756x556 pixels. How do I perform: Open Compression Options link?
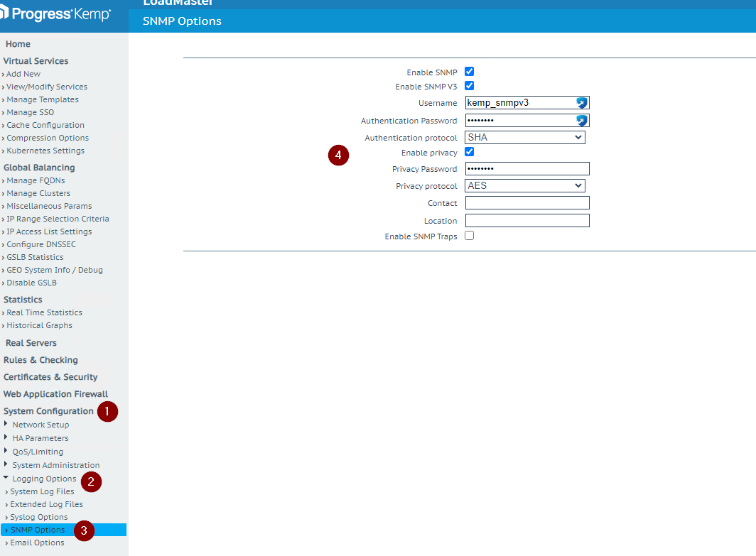(47, 138)
